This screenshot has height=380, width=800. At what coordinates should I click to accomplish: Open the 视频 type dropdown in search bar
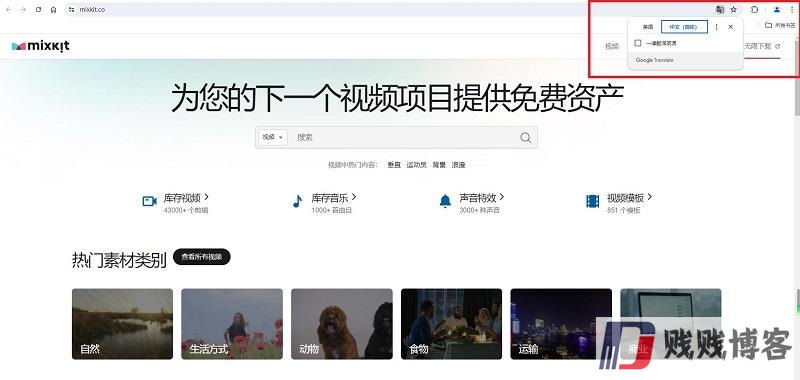(x=272, y=138)
